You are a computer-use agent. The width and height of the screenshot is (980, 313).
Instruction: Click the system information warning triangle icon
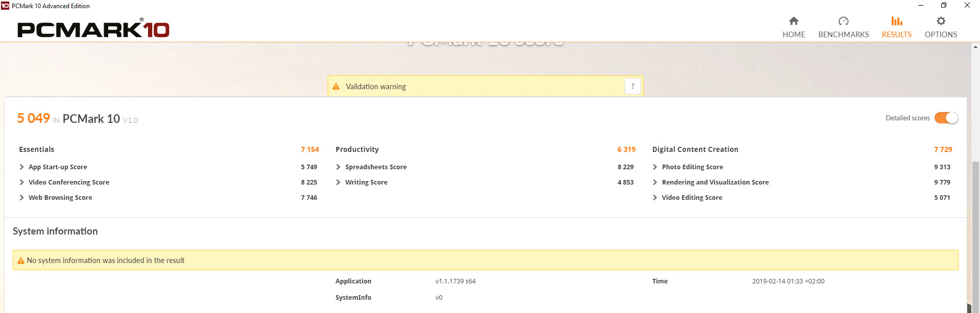(x=21, y=260)
